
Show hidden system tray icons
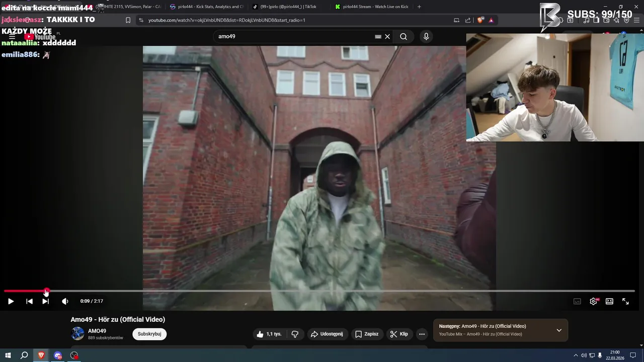576,355
